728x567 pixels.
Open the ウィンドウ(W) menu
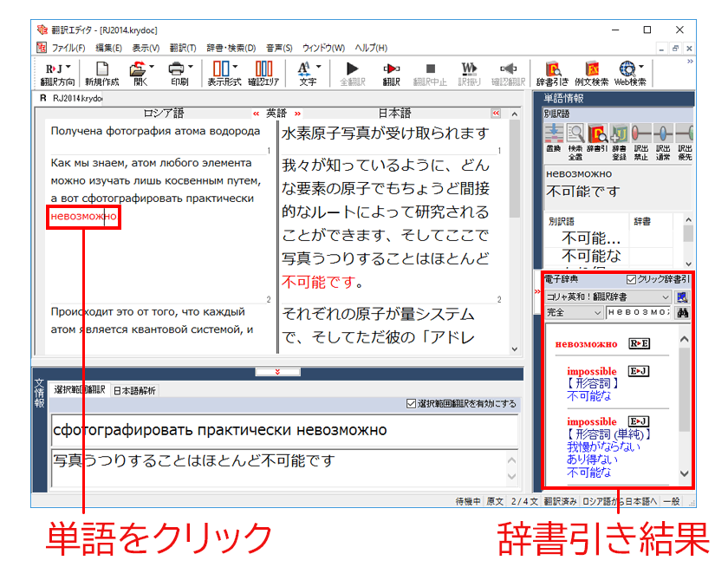click(x=323, y=48)
